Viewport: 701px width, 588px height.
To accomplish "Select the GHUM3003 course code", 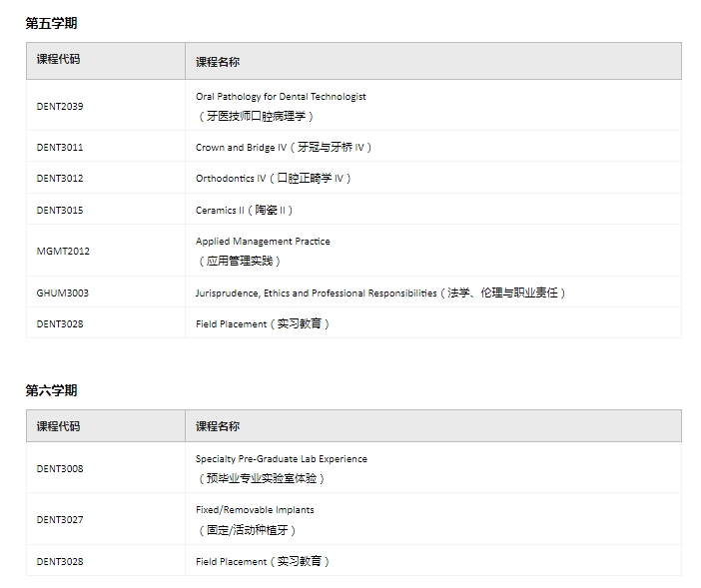I will point(63,294).
